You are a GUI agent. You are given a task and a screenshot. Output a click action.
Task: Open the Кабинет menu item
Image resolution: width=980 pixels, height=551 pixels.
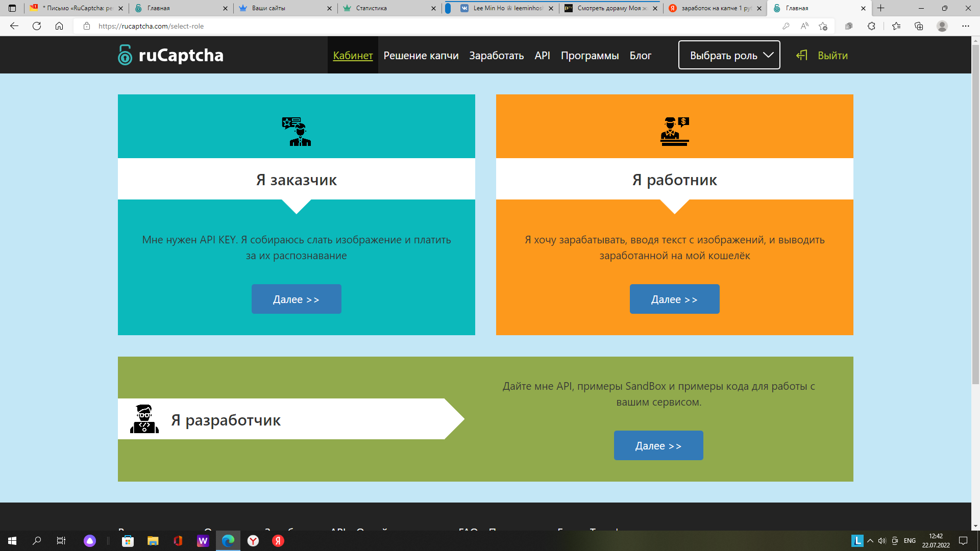[x=353, y=55]
